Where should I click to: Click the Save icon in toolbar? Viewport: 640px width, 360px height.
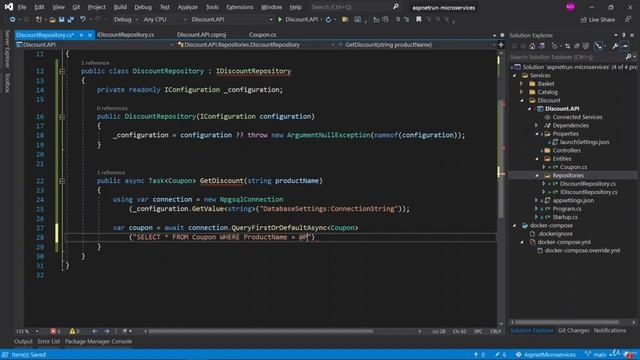coord(62,19)
